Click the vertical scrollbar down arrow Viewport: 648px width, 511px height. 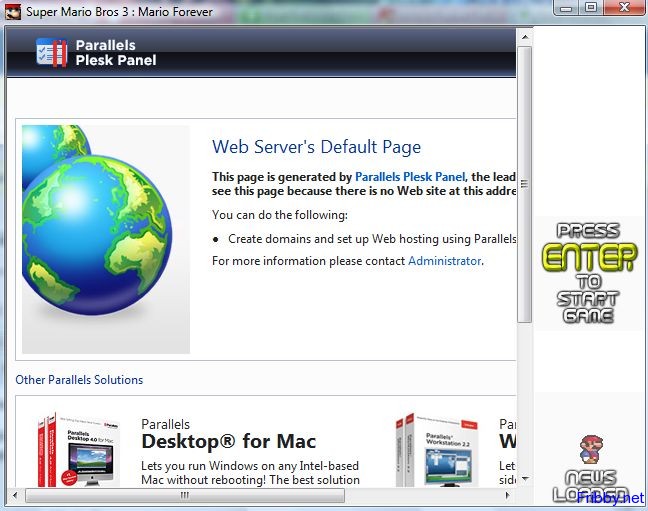click(525, 479)
